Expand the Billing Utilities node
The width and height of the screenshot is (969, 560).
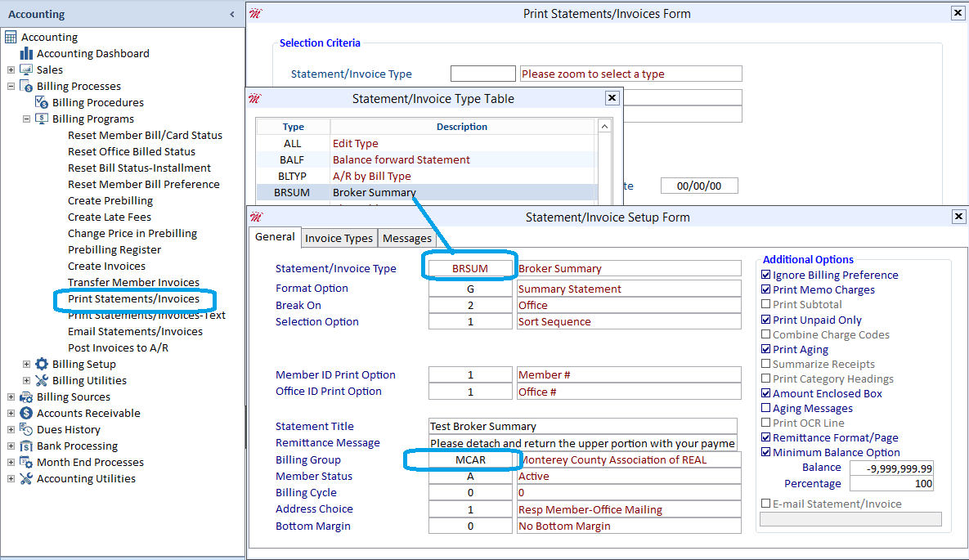pyautogui.click(x=26, y=380)
